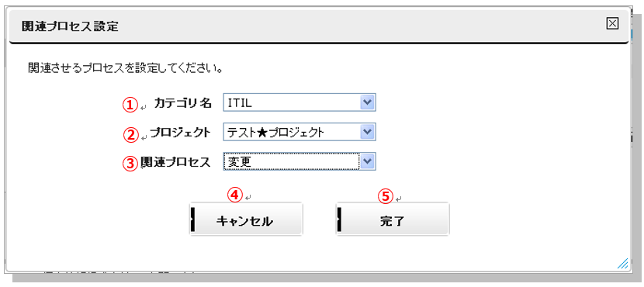Click the red circled number ② marker

[x=130, y=135]
